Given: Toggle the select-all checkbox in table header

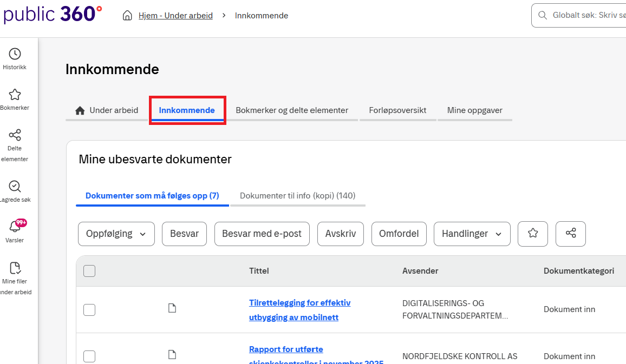Looking at the screenshot, I should pos(89,271).
